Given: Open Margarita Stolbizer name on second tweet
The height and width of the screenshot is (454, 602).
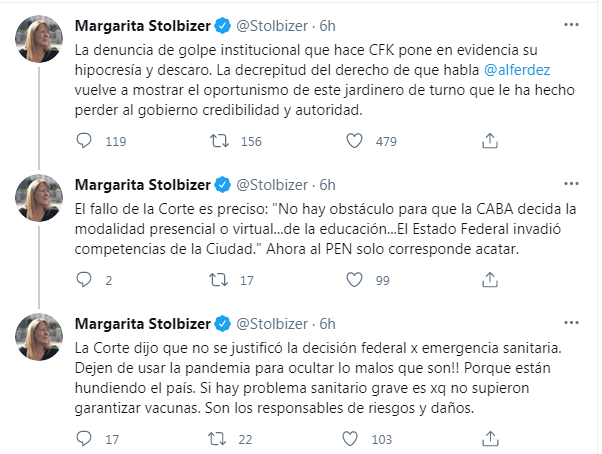Looking at the screenshot, I should [x=143, y=185].
